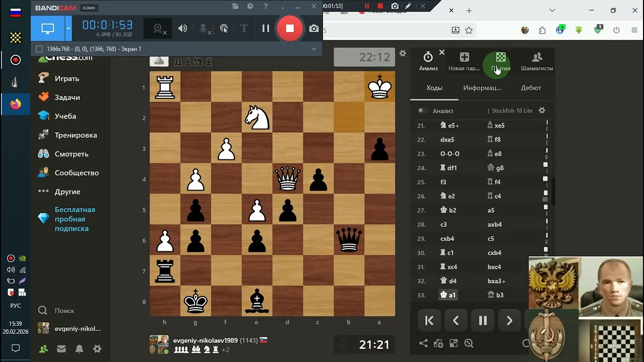Zoom analysis magnifier icon below controls
The image size is (644, 362).
[x=469, y=343]
